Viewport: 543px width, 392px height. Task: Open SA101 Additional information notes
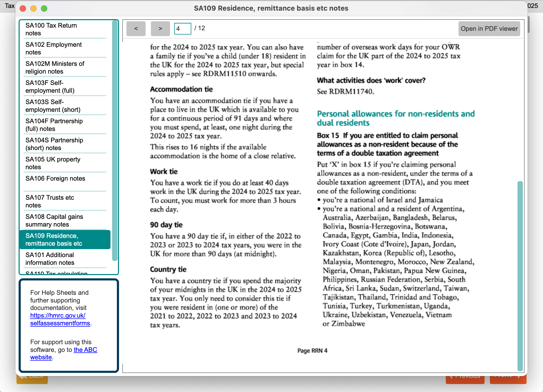point(65,259)
